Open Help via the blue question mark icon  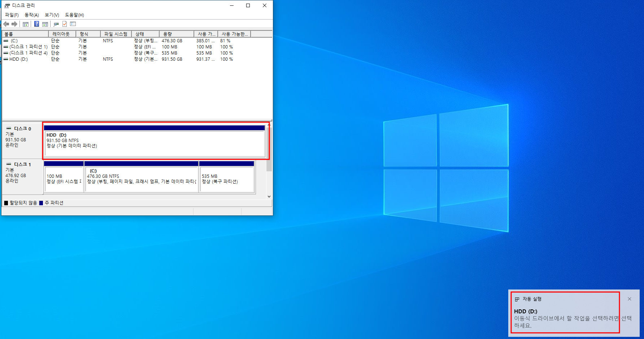click(x=36, y=24)
